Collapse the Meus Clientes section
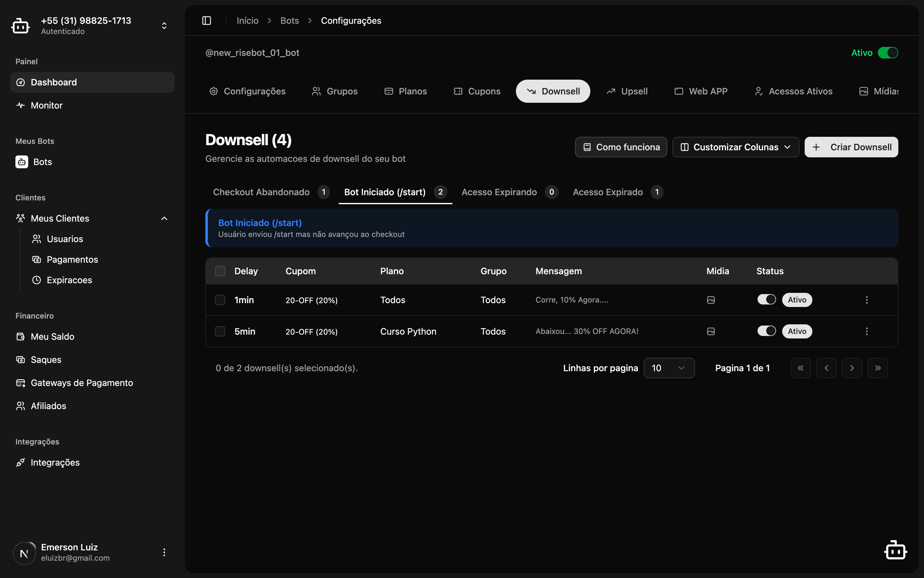Viewport: 924px width, 578px height. 164,219
